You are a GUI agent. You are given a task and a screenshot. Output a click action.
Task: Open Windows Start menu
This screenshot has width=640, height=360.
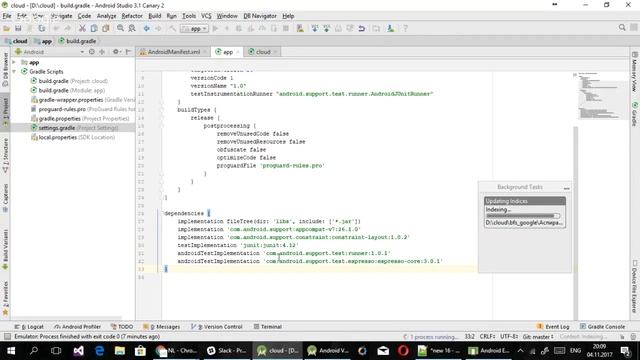click(11, 351)
